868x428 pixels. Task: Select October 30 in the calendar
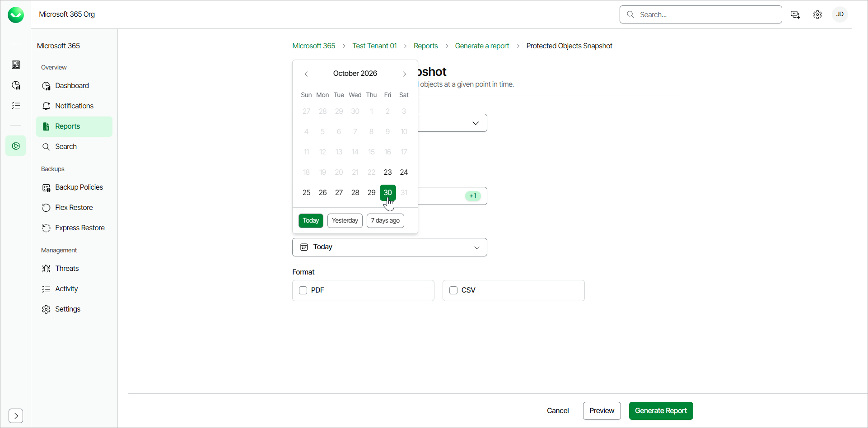point(388,193)
